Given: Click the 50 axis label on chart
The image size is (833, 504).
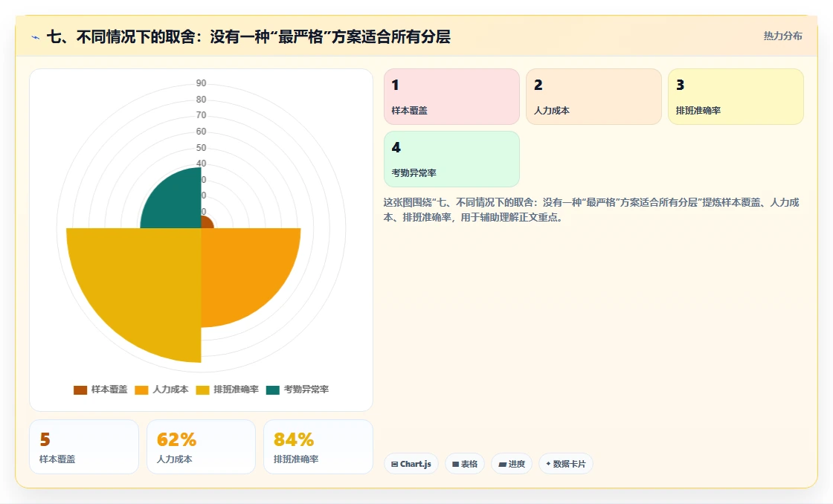Looking at the screenshot, I should click(201, 148).
